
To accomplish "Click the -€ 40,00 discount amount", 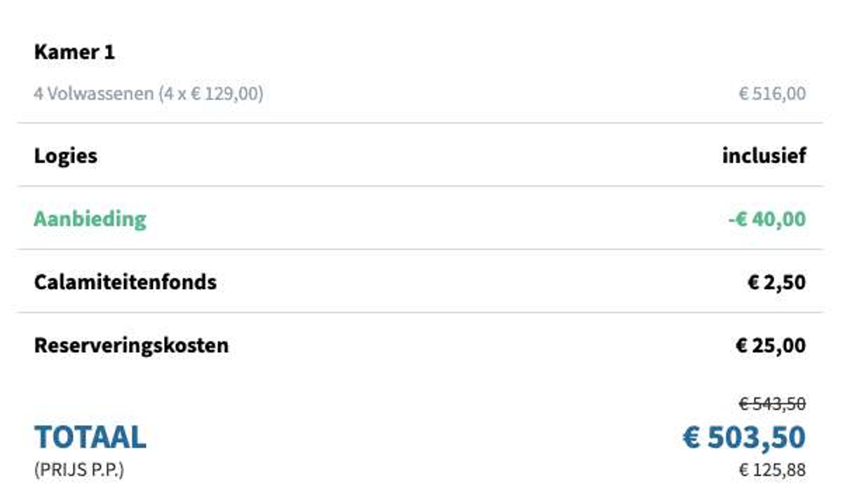I will tap(767, 219).
